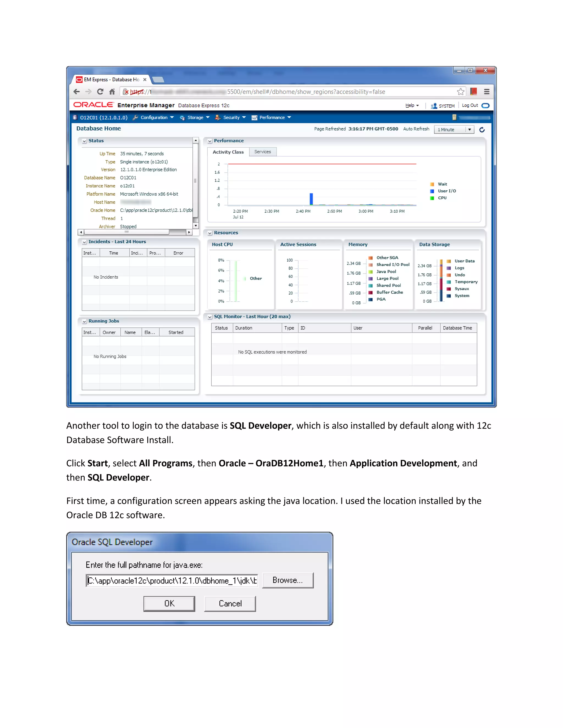Screen dimensions: 563x728
Task: Collapse the Incidents - Last 24 Hours section
Action: pyautogui.click(x=85, y=242)
